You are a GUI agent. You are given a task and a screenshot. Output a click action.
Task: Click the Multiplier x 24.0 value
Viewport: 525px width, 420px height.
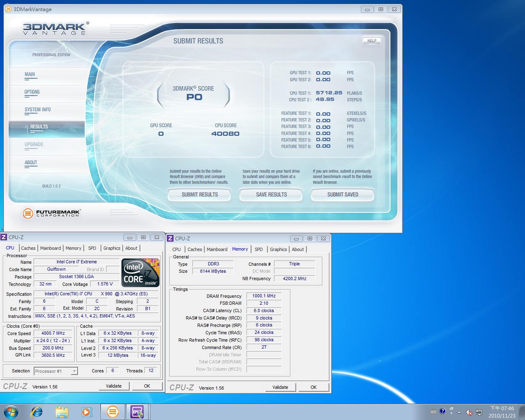(53, 340)
